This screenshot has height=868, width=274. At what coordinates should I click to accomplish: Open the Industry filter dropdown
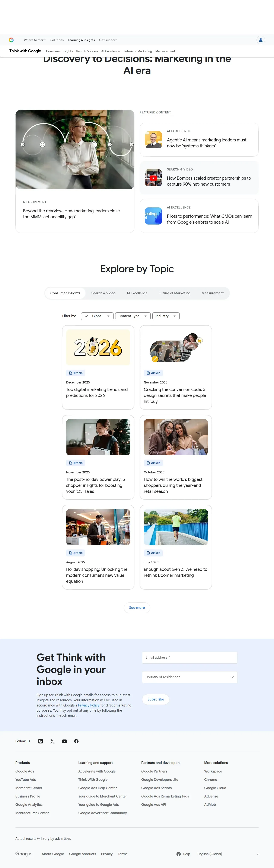(x=166, y=316)
